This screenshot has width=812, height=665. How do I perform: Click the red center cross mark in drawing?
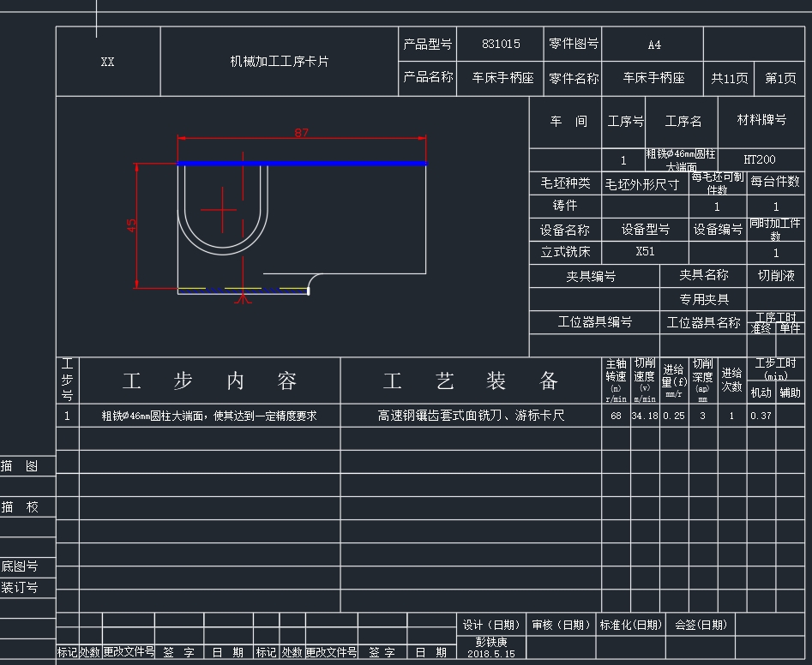pos(223,210)
